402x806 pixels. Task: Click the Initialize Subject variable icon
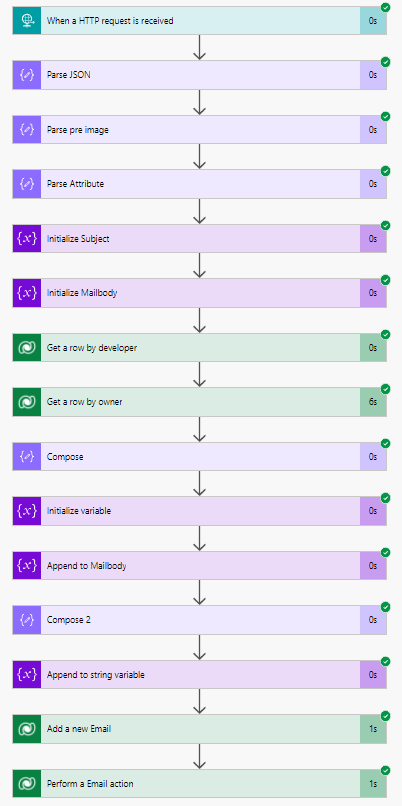(27, 239)
